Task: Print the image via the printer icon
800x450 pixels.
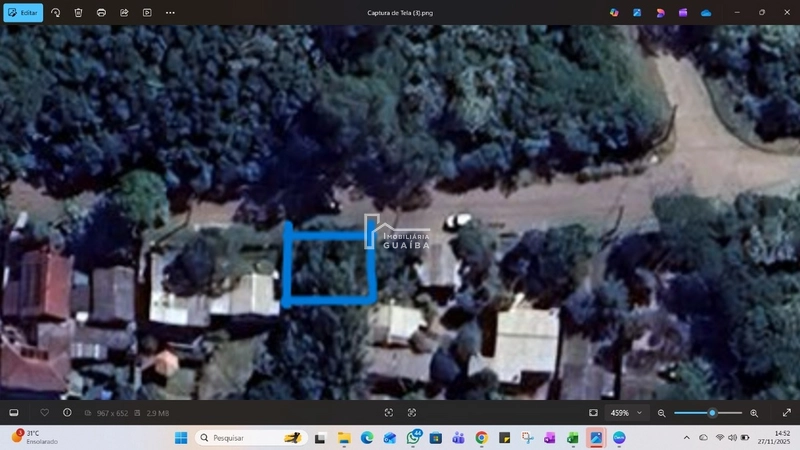Action: (101, 13)
